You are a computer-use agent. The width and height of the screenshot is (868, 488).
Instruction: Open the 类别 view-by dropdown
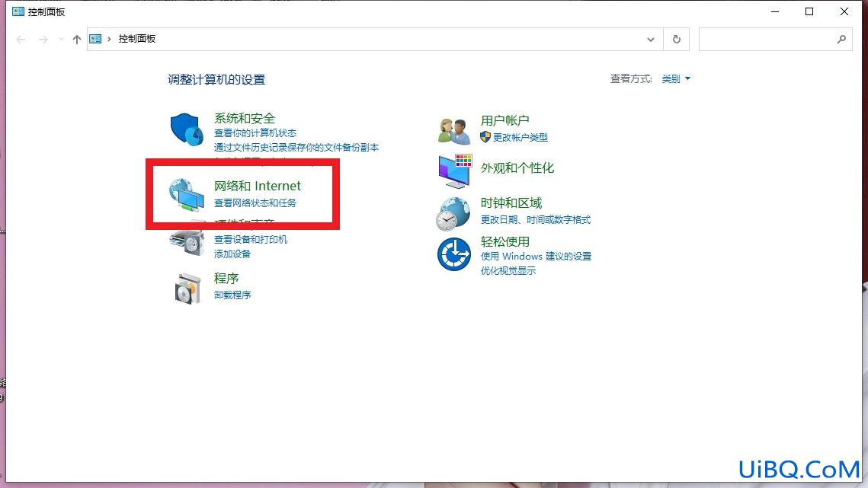click(676, 78)
